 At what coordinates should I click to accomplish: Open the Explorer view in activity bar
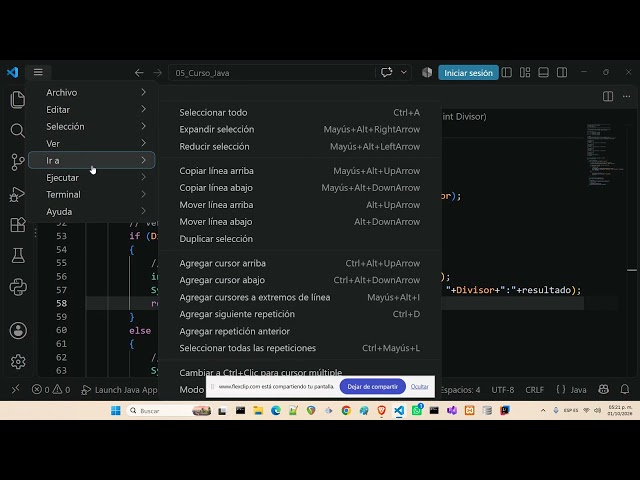tap(18, 100)
